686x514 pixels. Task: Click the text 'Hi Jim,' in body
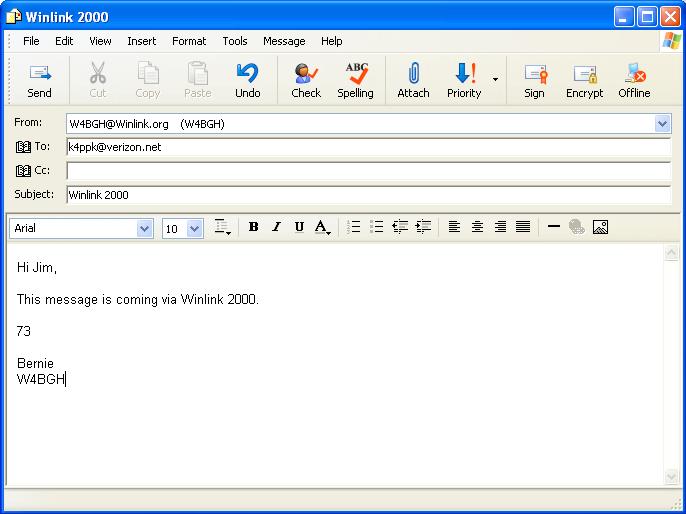(37, 267)
